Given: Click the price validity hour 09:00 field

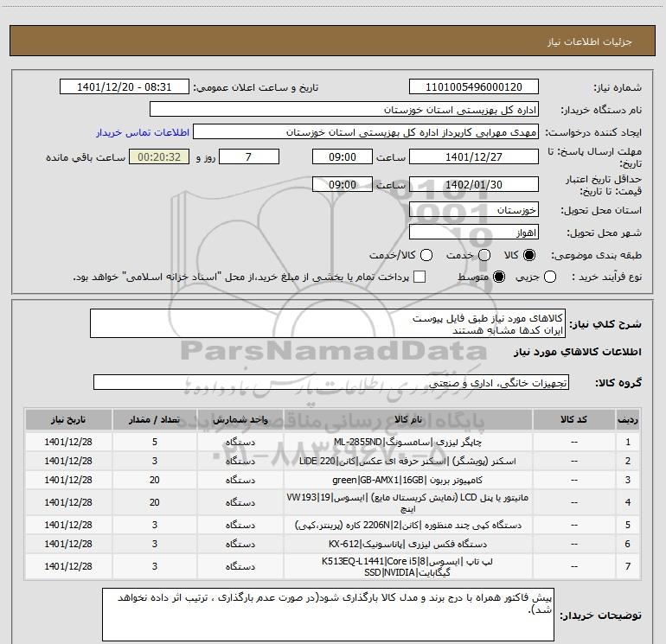Looking at the screenshot, I should [x=343, y=184].
